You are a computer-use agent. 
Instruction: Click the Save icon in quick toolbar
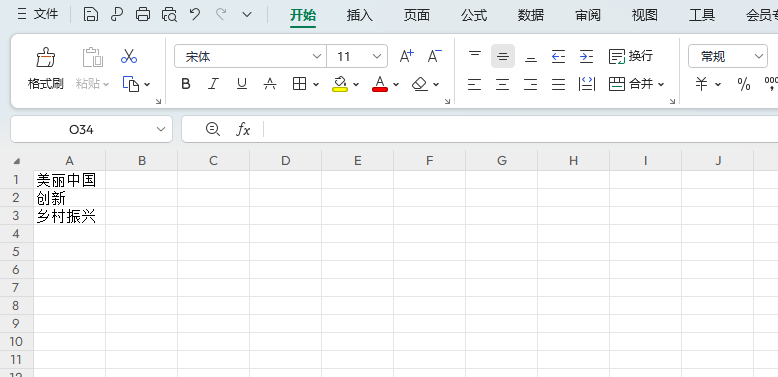coord(90,15)
